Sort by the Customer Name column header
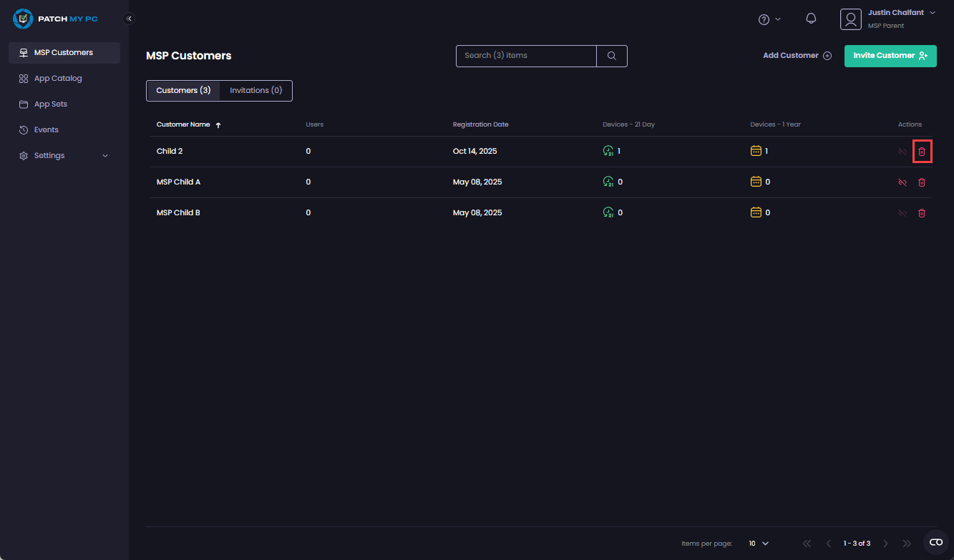 tap(183, 124)
